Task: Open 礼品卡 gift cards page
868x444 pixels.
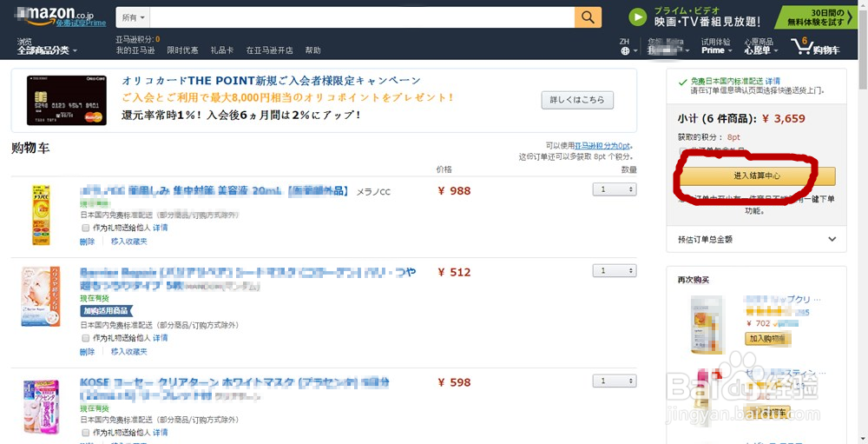Action: (222, 50)
